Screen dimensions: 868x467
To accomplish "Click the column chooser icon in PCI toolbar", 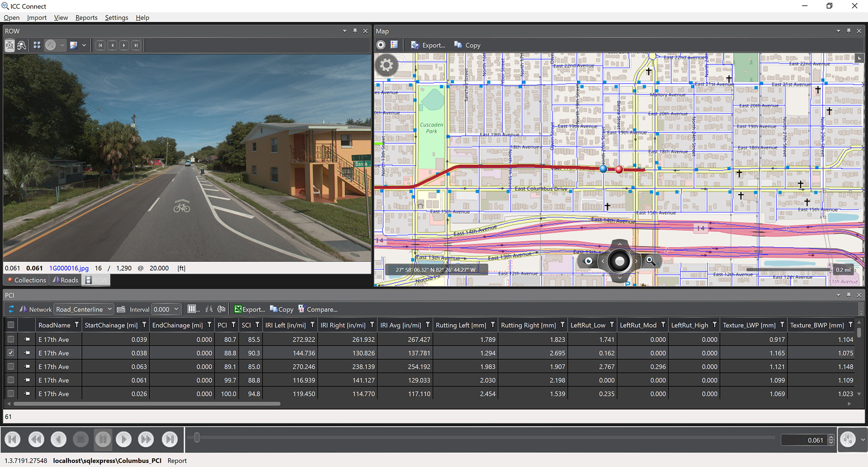I will click(193, 310).
